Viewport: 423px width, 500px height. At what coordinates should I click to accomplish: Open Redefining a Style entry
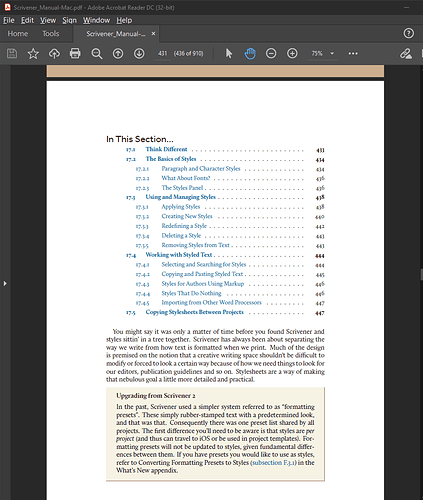(184, 226)
